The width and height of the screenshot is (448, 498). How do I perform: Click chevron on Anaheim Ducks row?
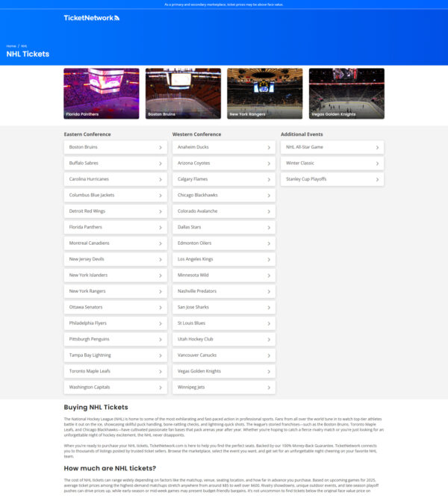pyautogui.click(x=269, y=147)
